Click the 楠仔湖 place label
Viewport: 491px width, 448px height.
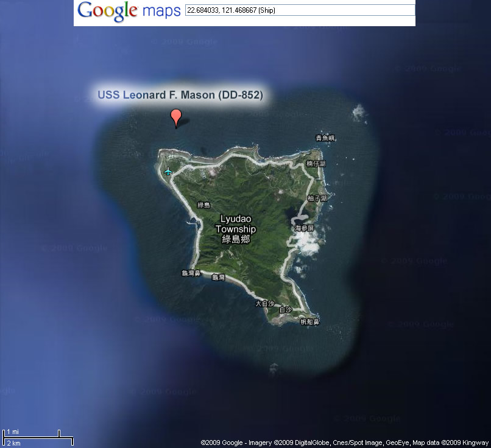(316, 163)
